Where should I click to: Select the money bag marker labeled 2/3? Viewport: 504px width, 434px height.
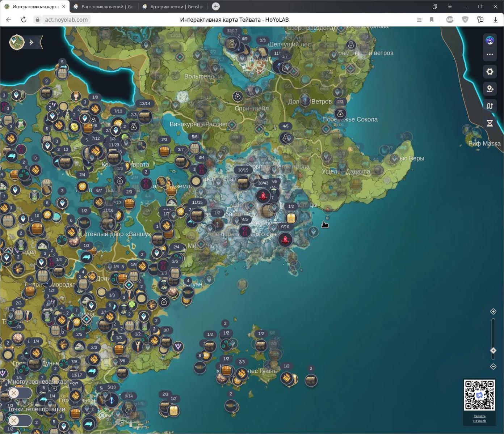point(340,114)
